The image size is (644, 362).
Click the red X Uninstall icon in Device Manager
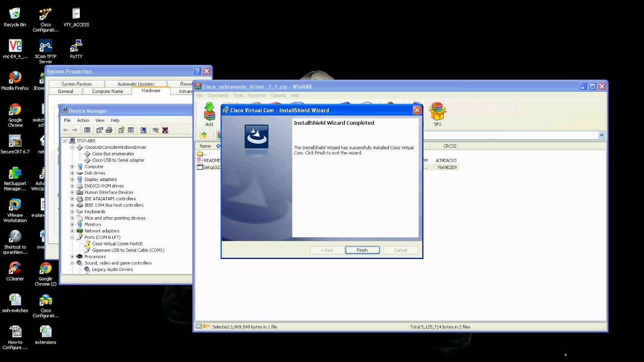(x=165, y=130)
